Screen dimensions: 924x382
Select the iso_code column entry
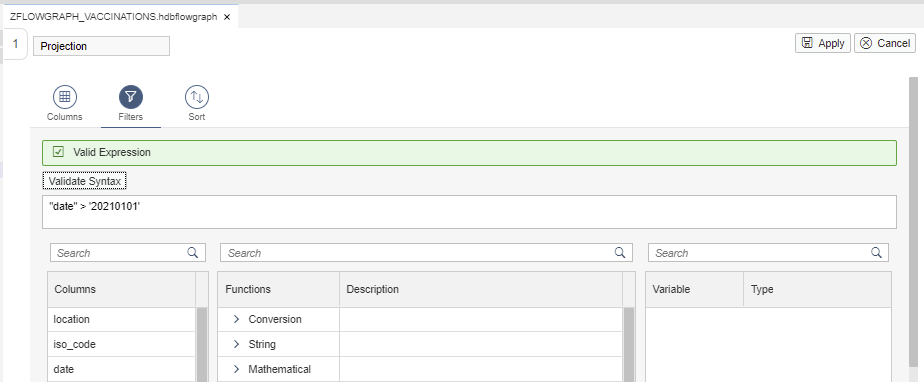click(x=121, y=344)
